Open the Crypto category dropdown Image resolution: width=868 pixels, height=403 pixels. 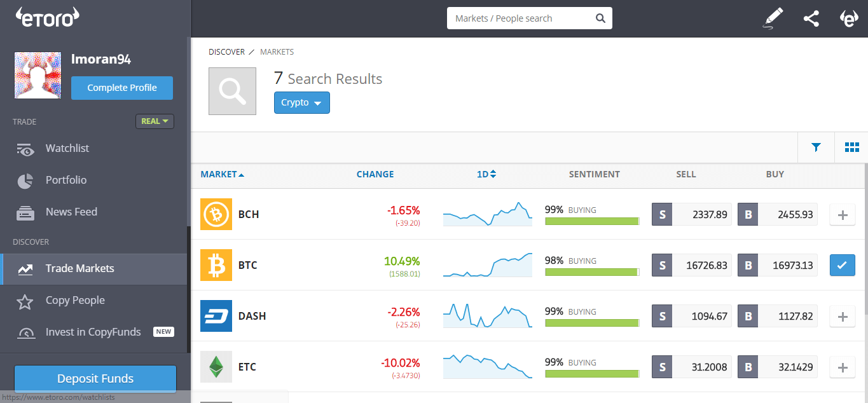[x=302, y=103]
